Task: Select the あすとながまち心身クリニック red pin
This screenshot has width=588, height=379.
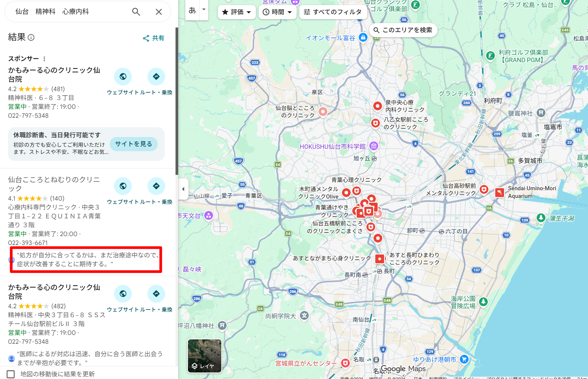Action: [380, 259]
